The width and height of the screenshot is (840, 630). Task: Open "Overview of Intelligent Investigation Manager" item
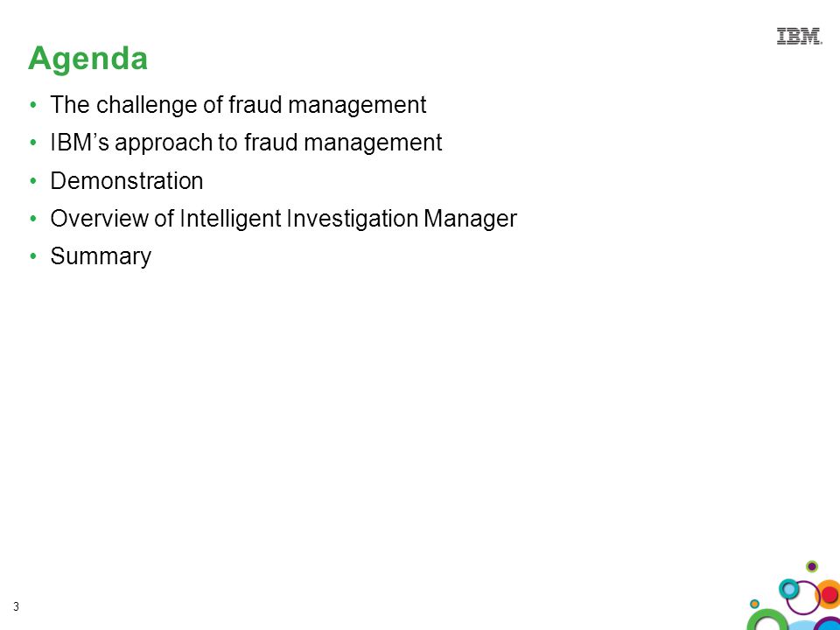tap(283, 219)
